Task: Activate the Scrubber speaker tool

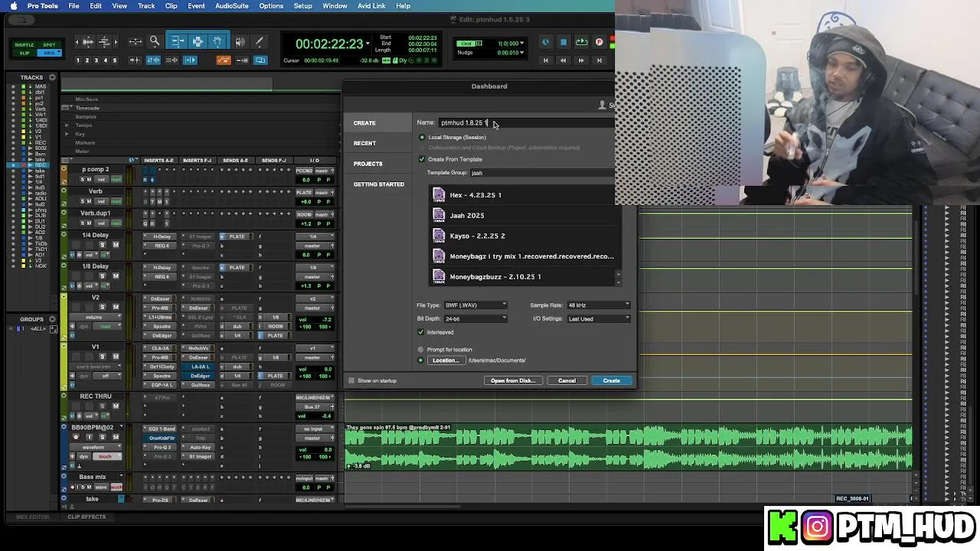Action: pos(240,42)
